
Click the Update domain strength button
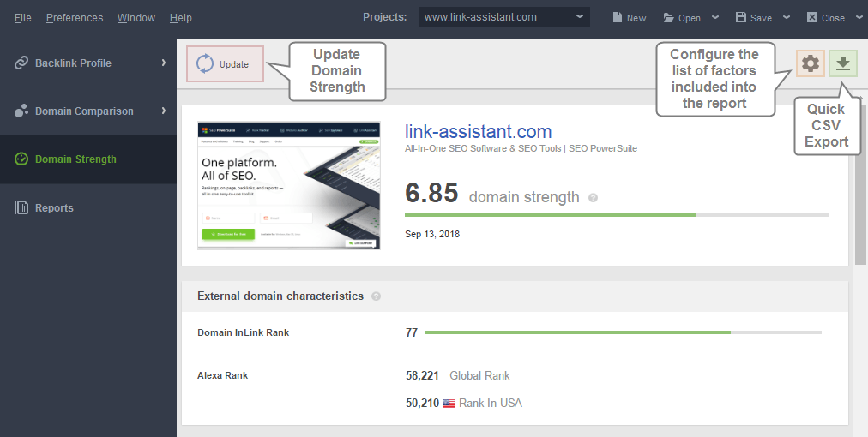click(x=225, y=63)
